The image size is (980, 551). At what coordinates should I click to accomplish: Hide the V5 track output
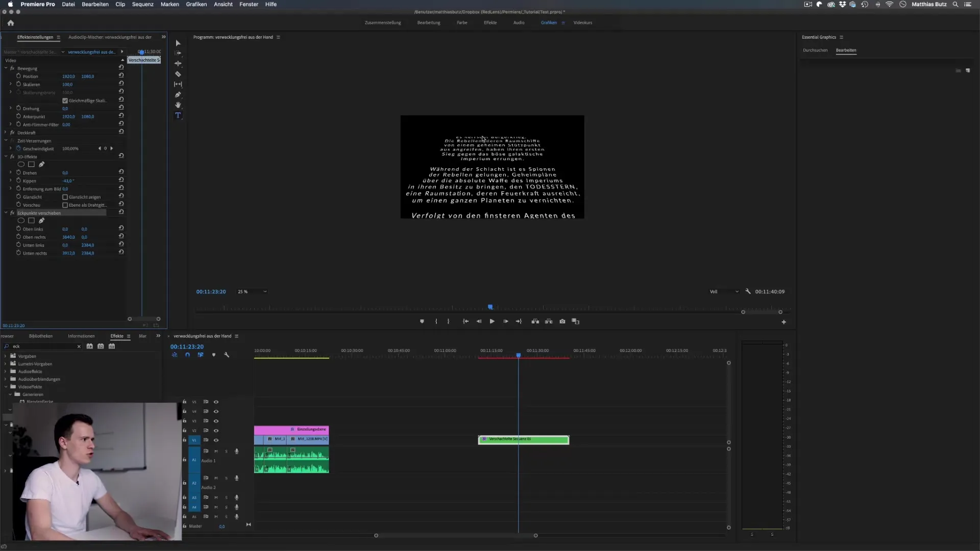[216, 402]
